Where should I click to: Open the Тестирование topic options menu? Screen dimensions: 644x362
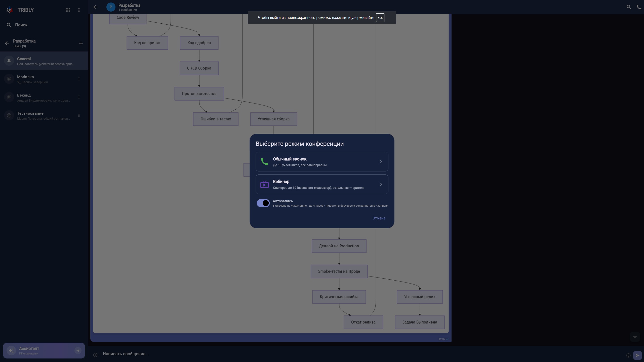point(79,115)
